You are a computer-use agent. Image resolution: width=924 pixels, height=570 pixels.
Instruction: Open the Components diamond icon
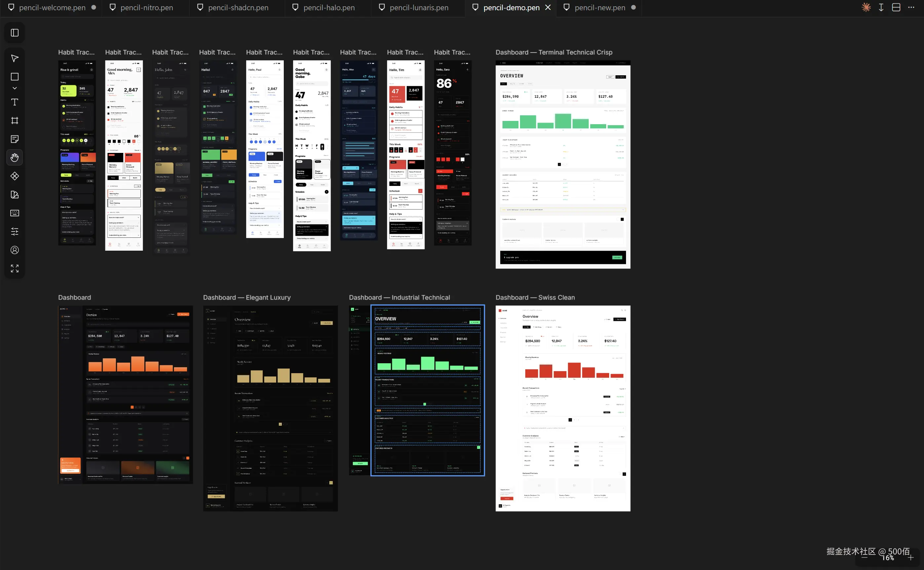click(x=15, y=176)
